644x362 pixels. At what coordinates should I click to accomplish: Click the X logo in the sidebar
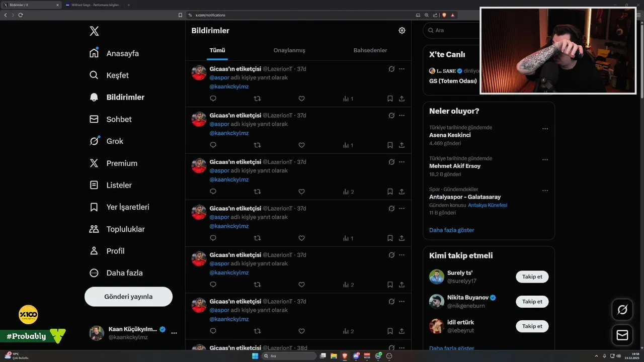coord(94,31)
